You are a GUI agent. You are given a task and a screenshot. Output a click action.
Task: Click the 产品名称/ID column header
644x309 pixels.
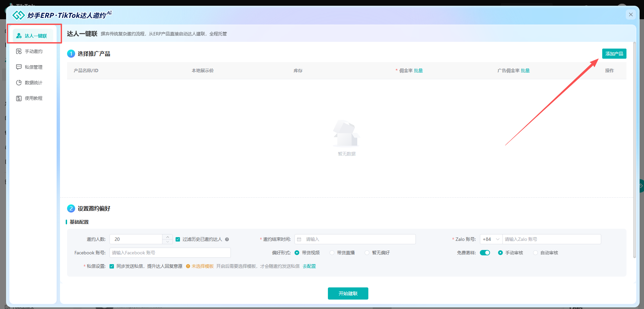(86, 71)
